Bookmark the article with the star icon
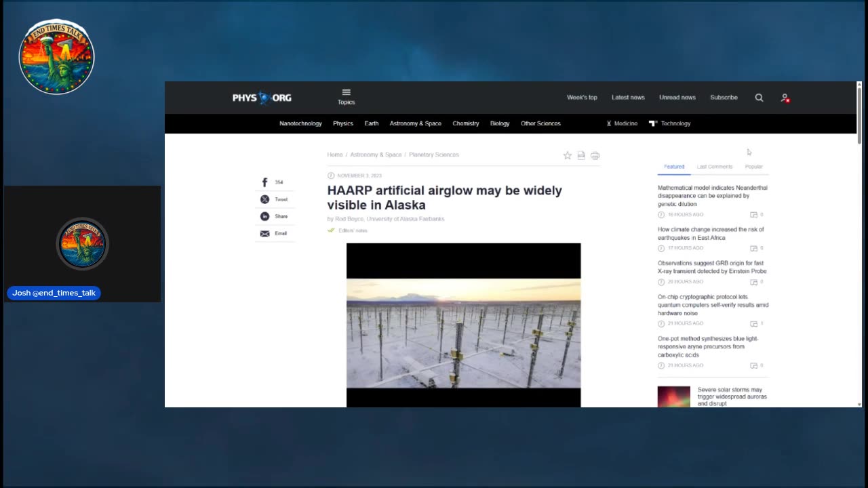Viewport: 868px width, 488px height. [568, 155]
